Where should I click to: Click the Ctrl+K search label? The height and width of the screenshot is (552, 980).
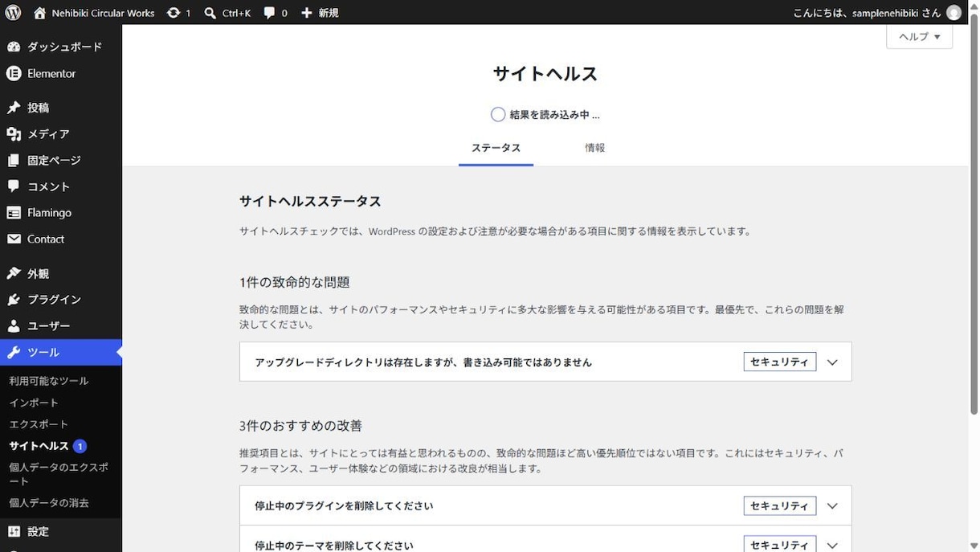pyautogui.click(x=236, y=13)
